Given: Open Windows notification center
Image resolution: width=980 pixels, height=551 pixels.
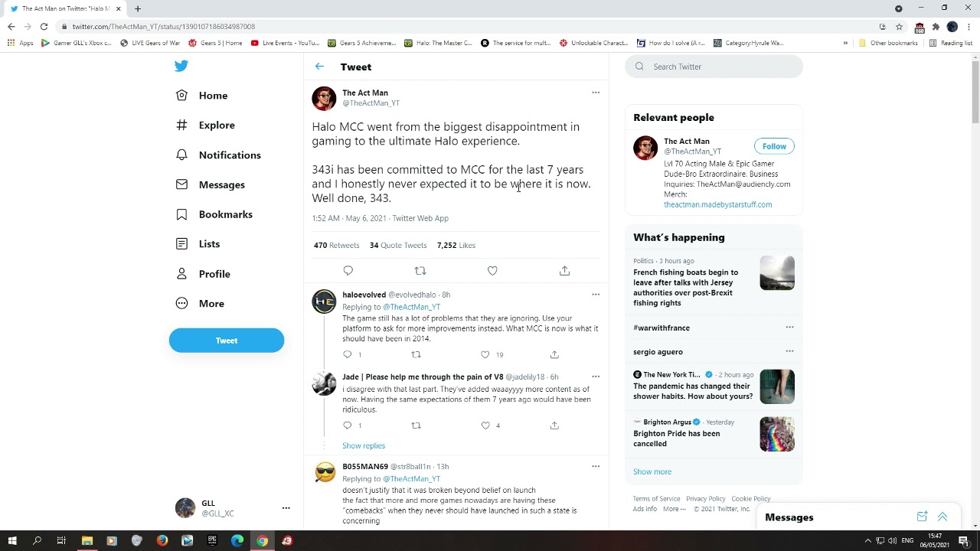Looking at the screenshot, I should tap(964, 541).
